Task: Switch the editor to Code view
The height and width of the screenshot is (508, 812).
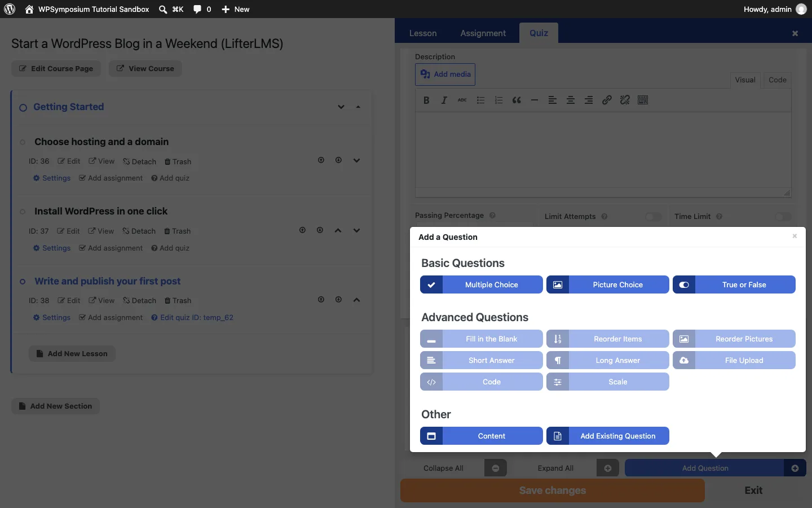Action: click(x=777, y=80)
